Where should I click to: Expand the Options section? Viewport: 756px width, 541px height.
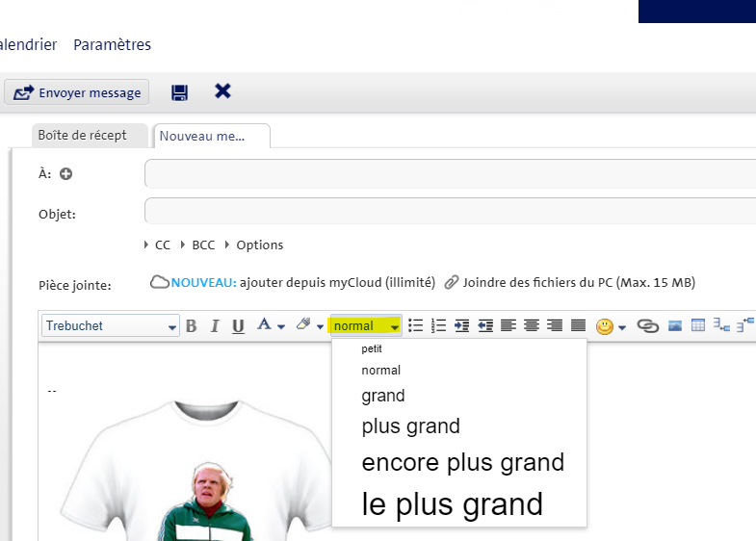[254, 245]
